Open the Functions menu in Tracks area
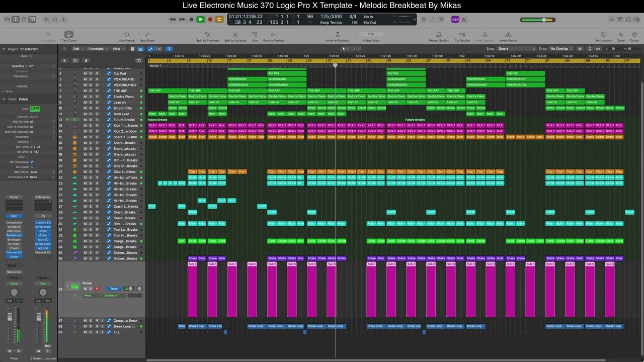 [98, 49]
